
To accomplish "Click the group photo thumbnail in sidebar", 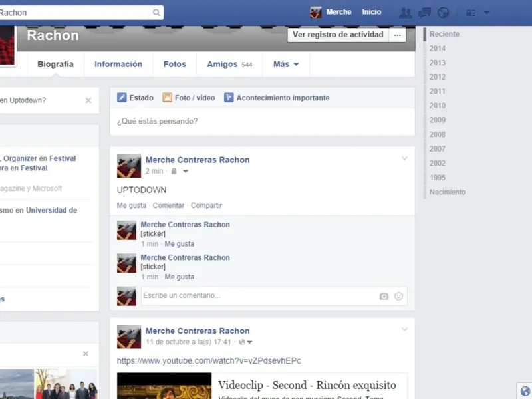I will [66, 384].
